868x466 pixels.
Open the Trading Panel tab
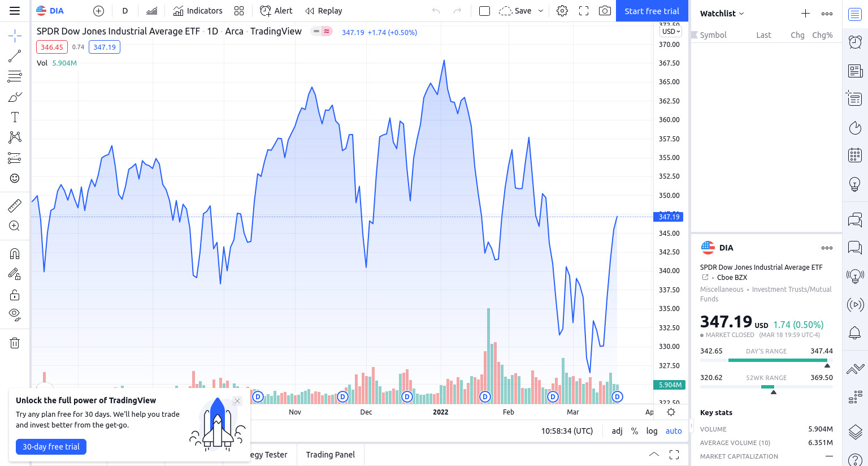330,455
